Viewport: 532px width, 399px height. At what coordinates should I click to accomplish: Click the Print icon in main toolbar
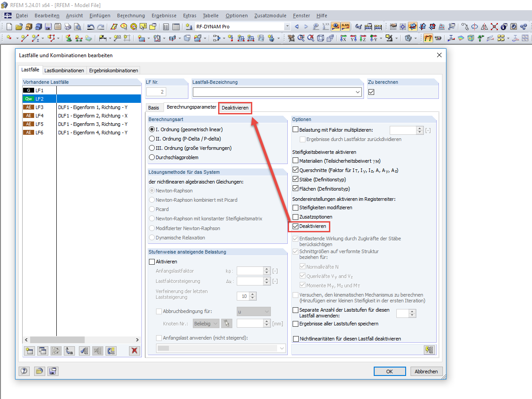pos(67,27)
